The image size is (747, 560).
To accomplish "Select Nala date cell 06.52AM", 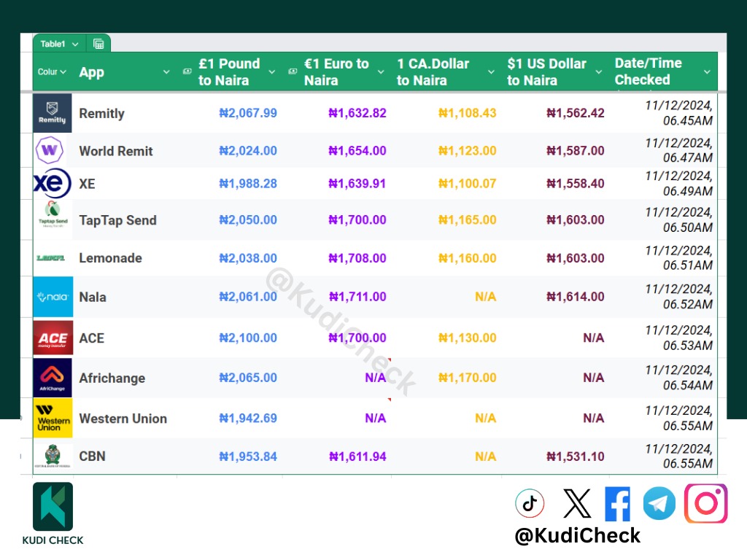I will click(678, 297).
